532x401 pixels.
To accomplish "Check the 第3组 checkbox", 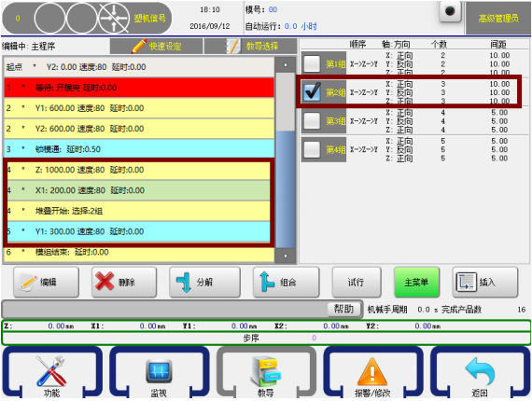I will tap(312, 120).
